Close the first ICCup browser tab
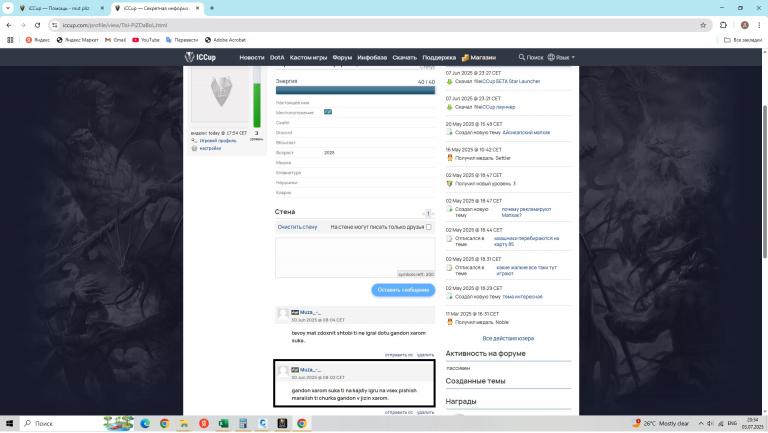Image resolution: width=768 pixels, height=433 pixels. tap(102, 8)
